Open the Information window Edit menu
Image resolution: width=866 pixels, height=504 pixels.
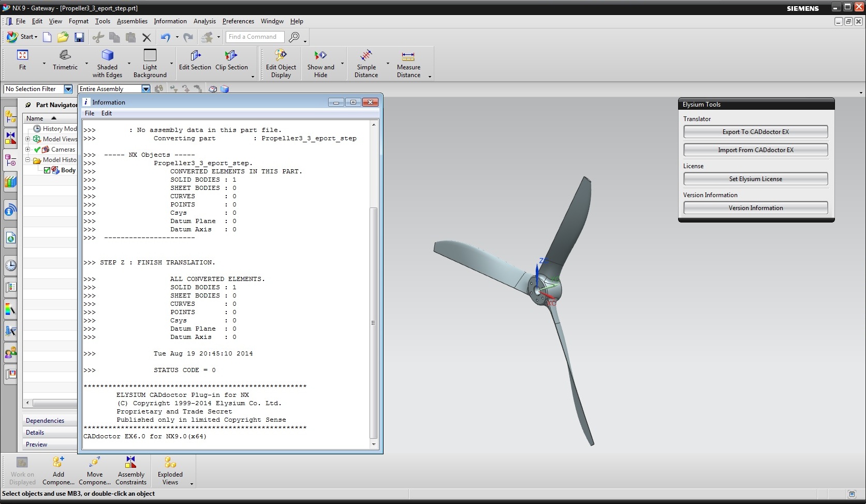[107, 113]
